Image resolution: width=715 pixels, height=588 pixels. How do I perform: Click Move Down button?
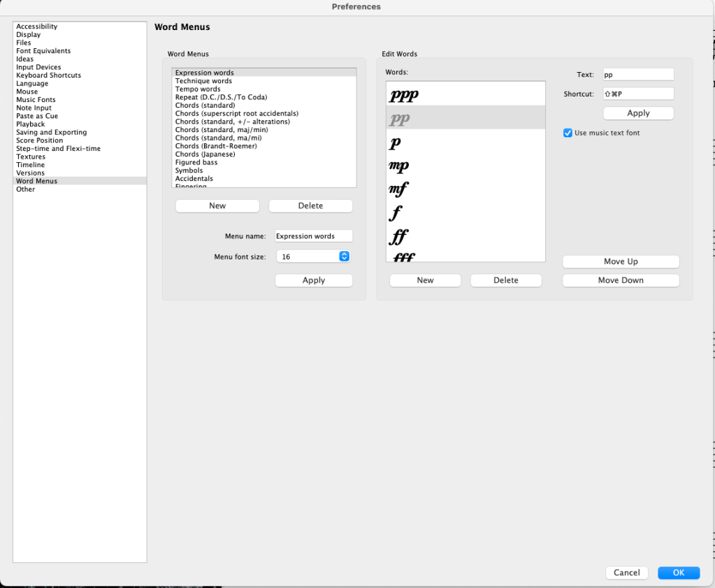pyautogui.click(x=621, y=280)
